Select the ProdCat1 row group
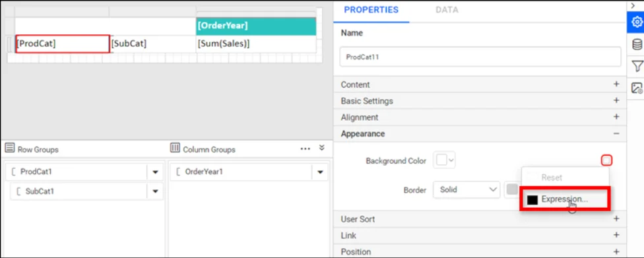This screenshot has width=644, height=258. [77, 172]
